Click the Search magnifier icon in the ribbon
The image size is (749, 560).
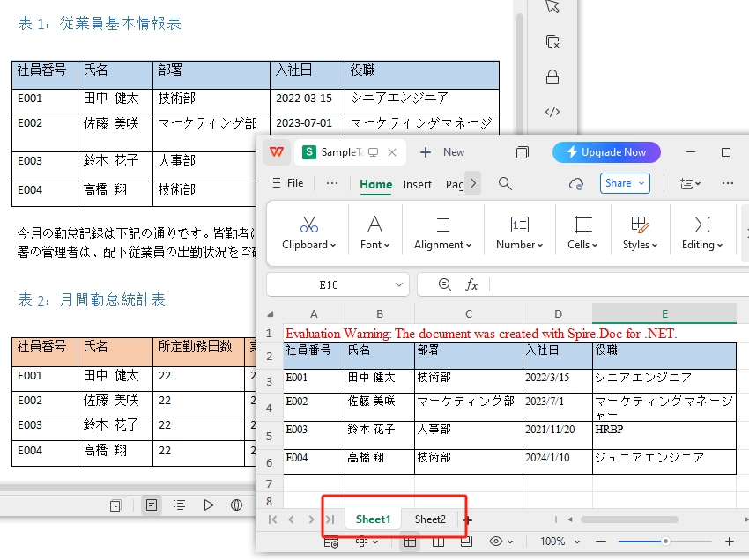pyautogui.click(x=503, y=183)
